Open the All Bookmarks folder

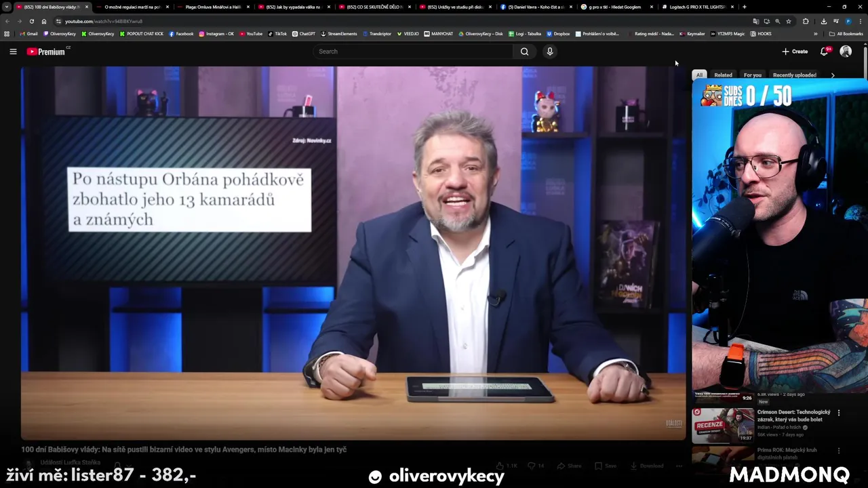pos(846,33)
